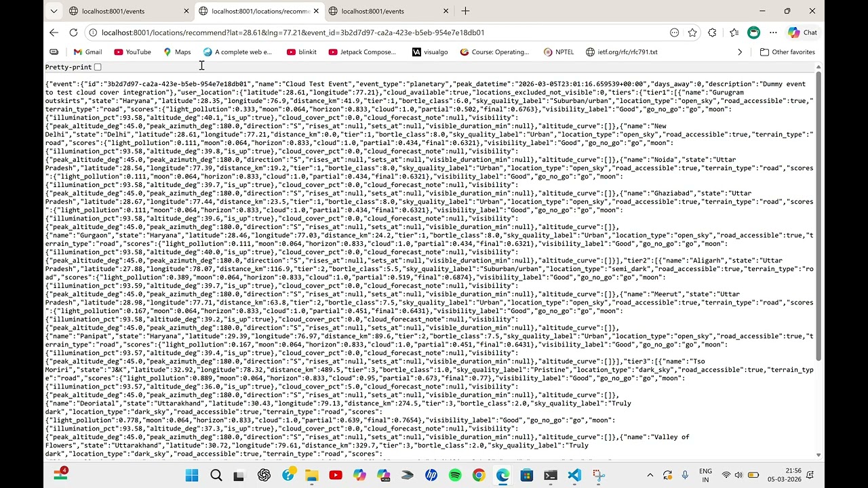
Task: Open Edge Settings and more menu
Action: 773,33
